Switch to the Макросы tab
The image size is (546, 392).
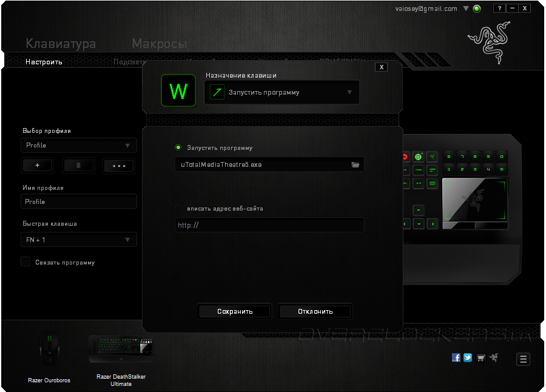point(159,43)
